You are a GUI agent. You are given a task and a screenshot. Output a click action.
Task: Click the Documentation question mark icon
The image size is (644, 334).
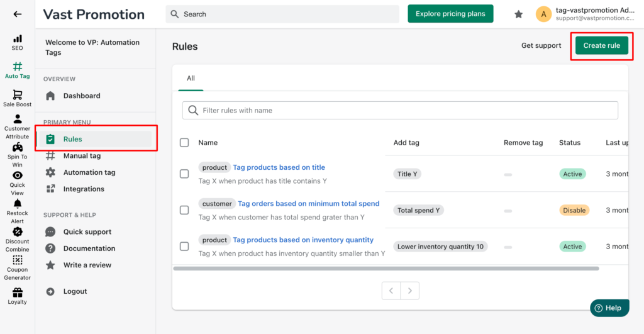(50, 248)
